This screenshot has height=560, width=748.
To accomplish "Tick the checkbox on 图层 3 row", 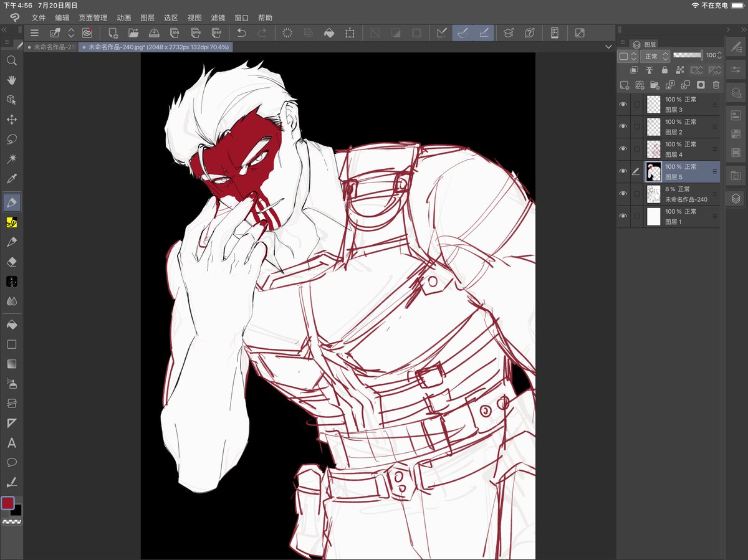I will (636, 105).
